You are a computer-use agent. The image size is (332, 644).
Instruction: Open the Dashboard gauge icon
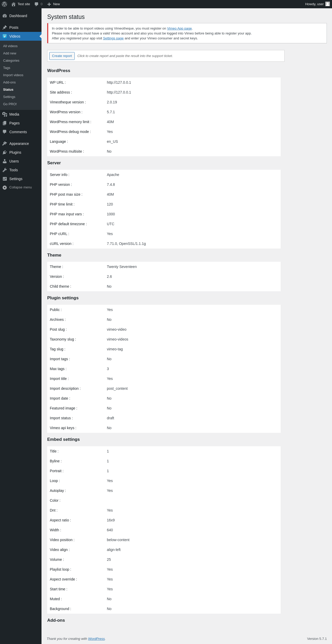(5, 16)
